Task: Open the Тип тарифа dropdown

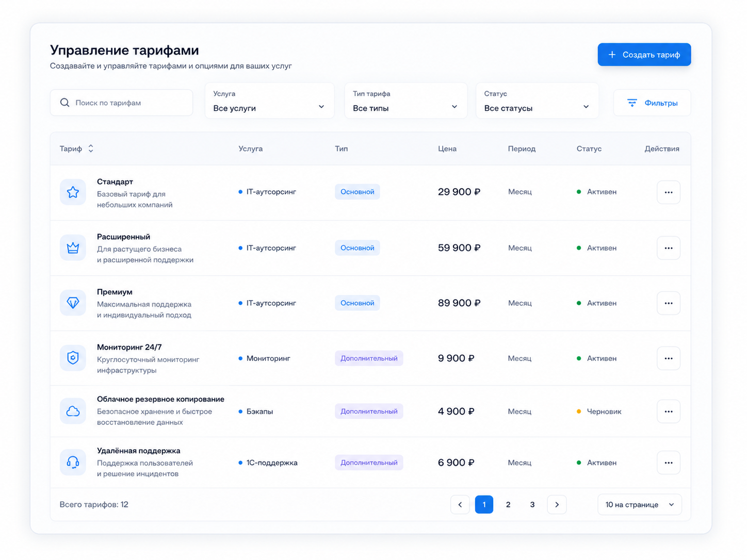Action: point(405,101)
